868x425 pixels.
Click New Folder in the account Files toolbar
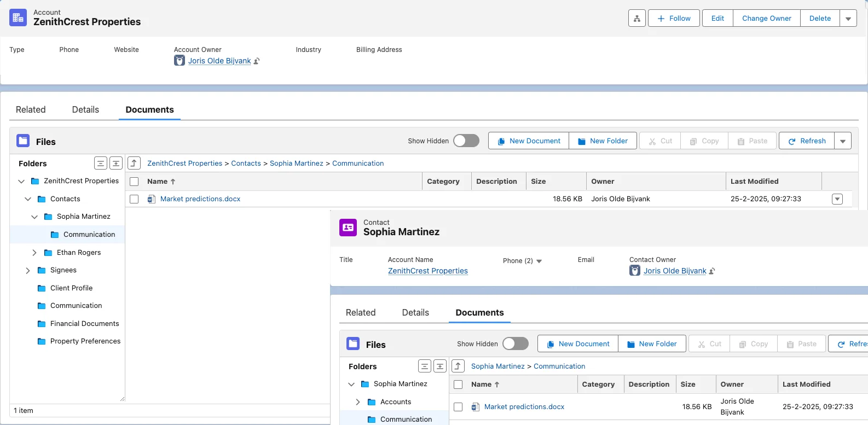point(603,141)
